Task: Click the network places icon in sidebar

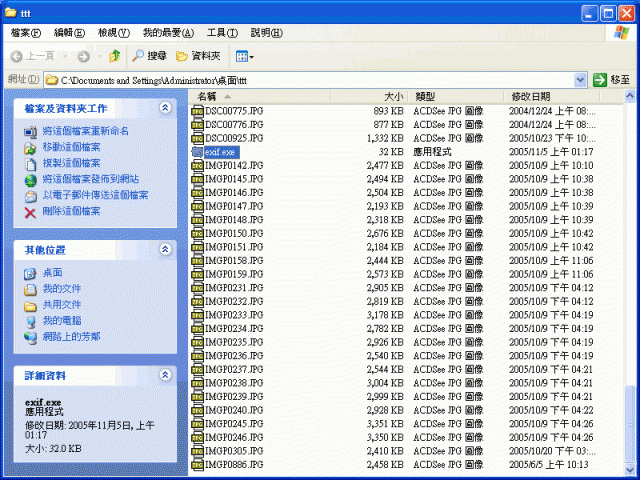Action: coord(31,338)
